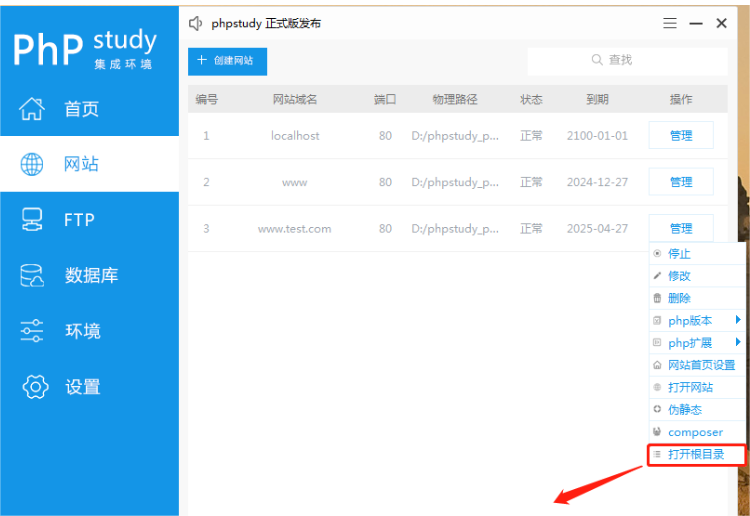The width and height of the screenshot is (750, 516).
Task: Click the 正常 status in the www.test.com row
Action: coord(531,229)
